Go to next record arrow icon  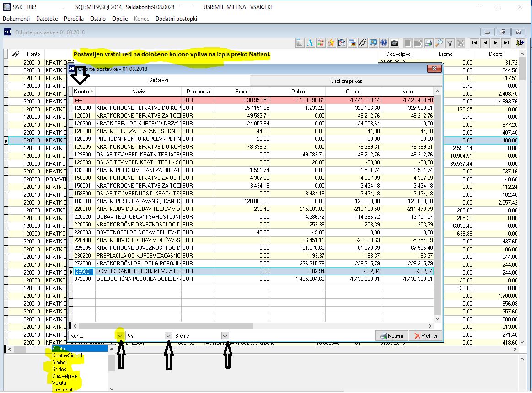(496, 43)
